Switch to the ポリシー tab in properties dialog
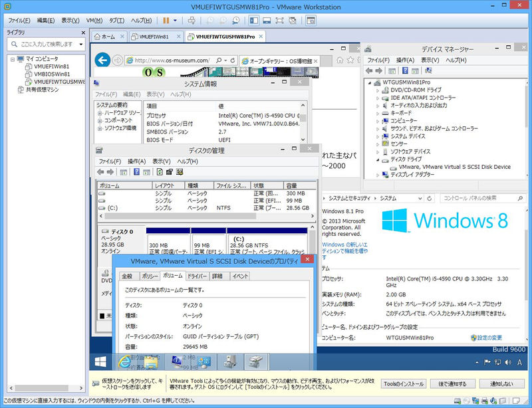This screenshot has height=408, width=532. pyautogui.click(x=150, y=276)
